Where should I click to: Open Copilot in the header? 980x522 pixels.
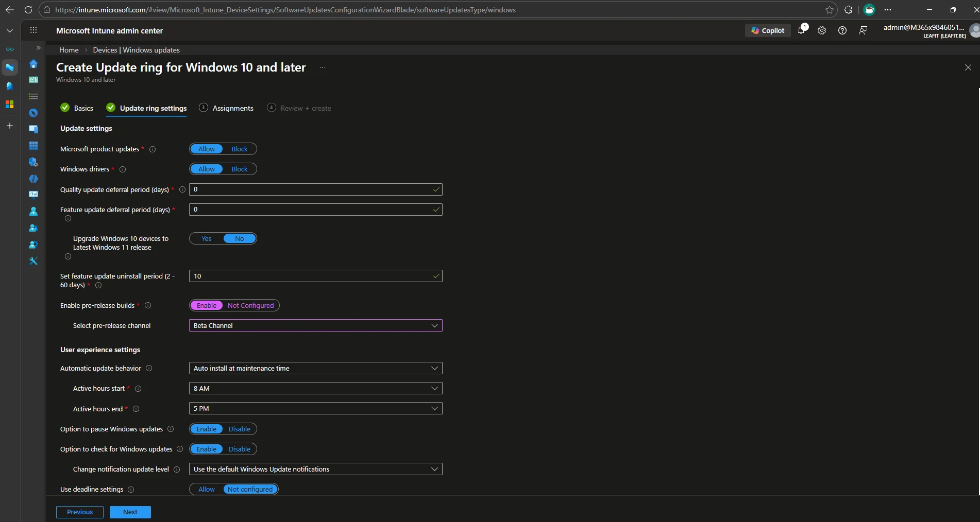(x=768, y=30)
